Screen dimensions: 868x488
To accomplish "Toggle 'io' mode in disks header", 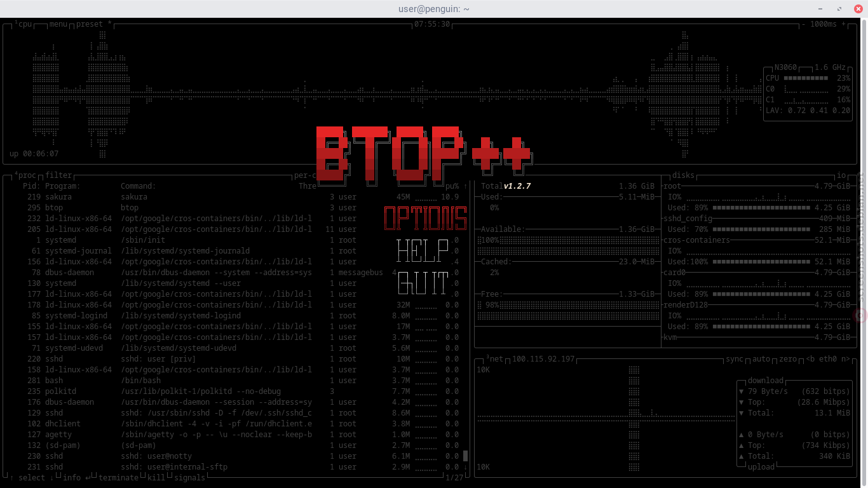I will pos(841,175).
